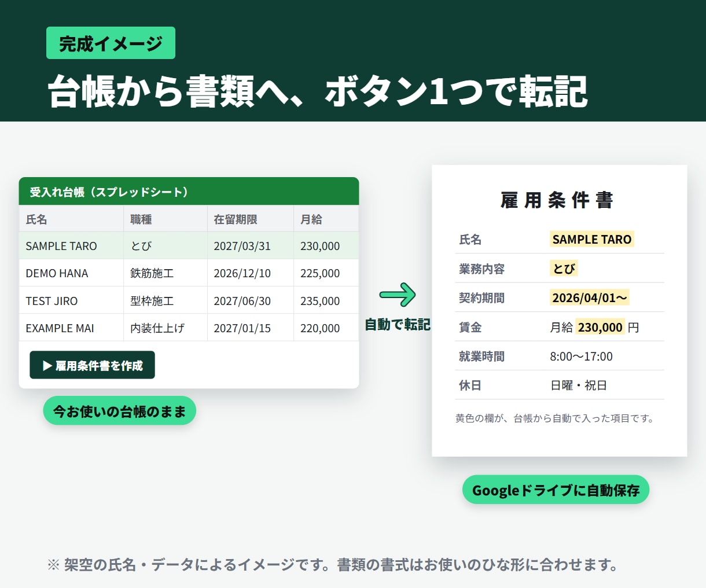Screen dimensions: 706x588
Task: Click the footnote 架空の氏名・データによるイメージです
Action: pos(332,564)
